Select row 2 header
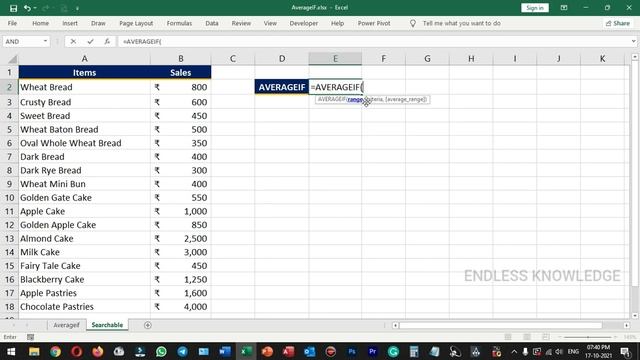 point(9,87)
